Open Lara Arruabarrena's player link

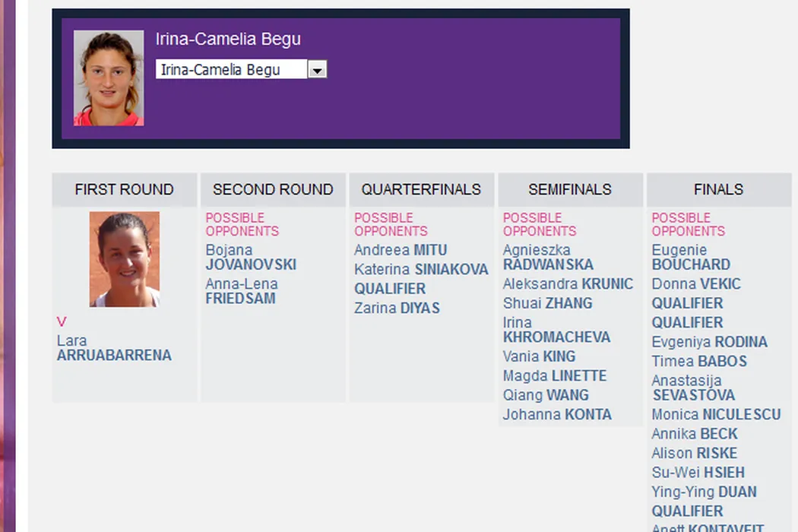114,348
